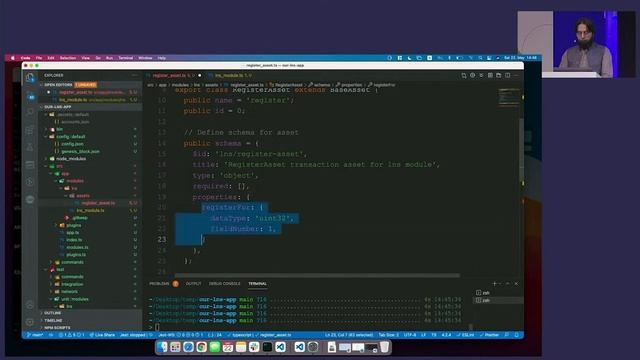Open Google Chrome from the Dock
Viewport: 640px width, 360px height.
(201, 347)
